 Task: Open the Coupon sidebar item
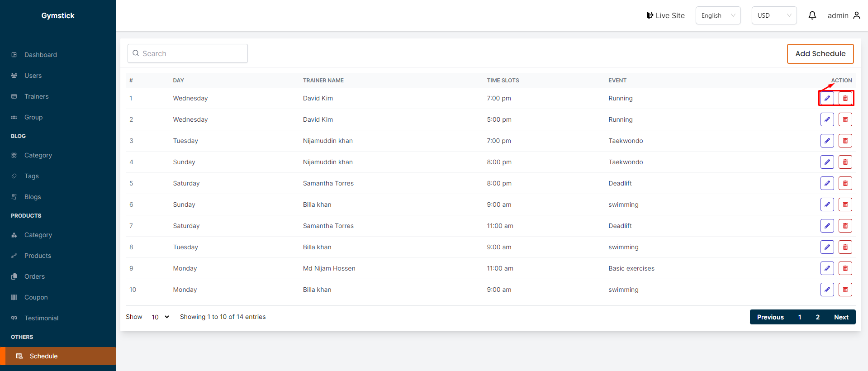click(36, 297)
